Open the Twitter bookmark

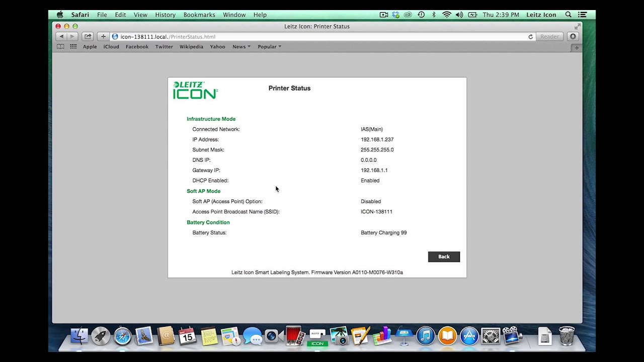164,47
